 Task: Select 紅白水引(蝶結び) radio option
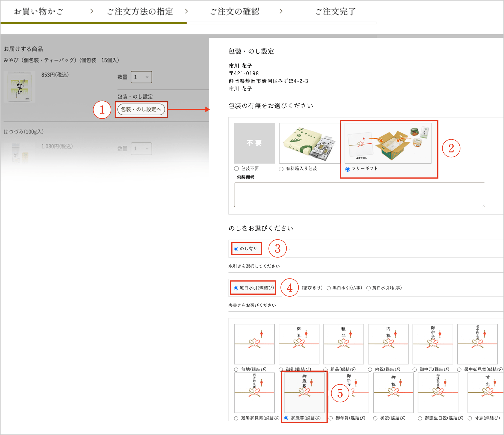[236, 288]
